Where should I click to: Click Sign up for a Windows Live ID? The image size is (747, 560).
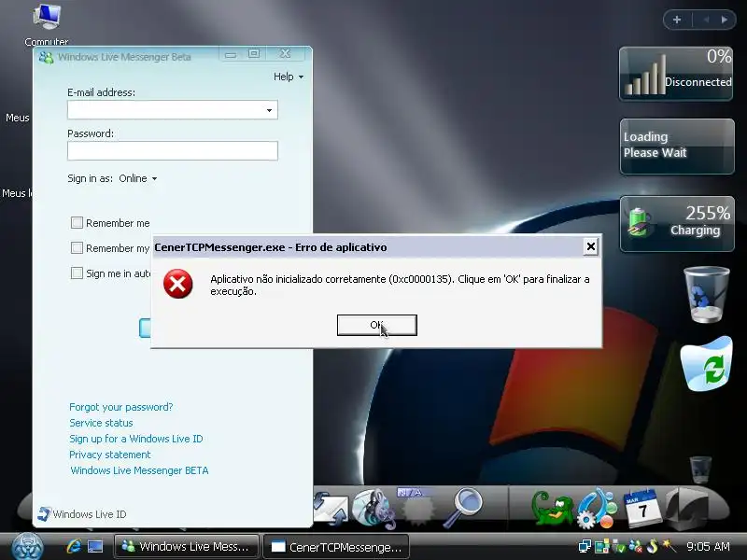[136, 439]
